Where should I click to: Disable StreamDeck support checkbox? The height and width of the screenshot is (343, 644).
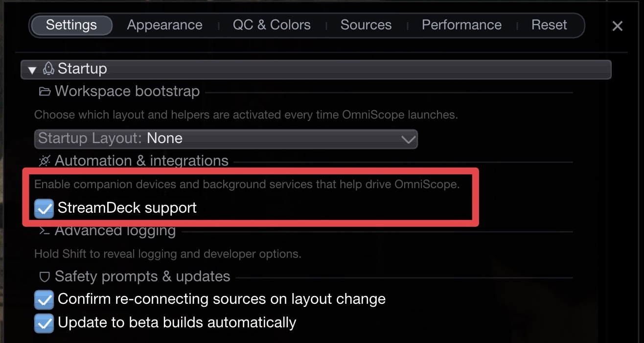point(44,208)
